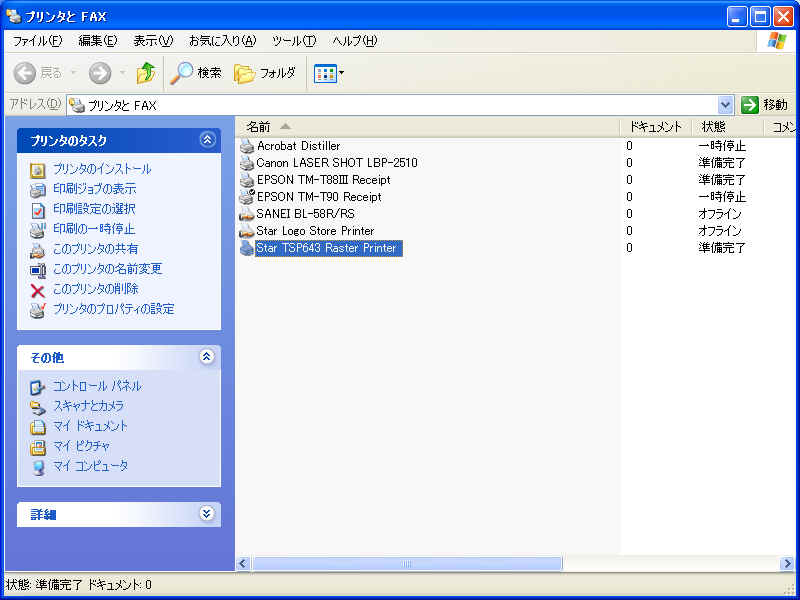The height and width of the screenshot is (600, 800).
Task: Click the このプリンタの削除 link
Action: point(95,289)
